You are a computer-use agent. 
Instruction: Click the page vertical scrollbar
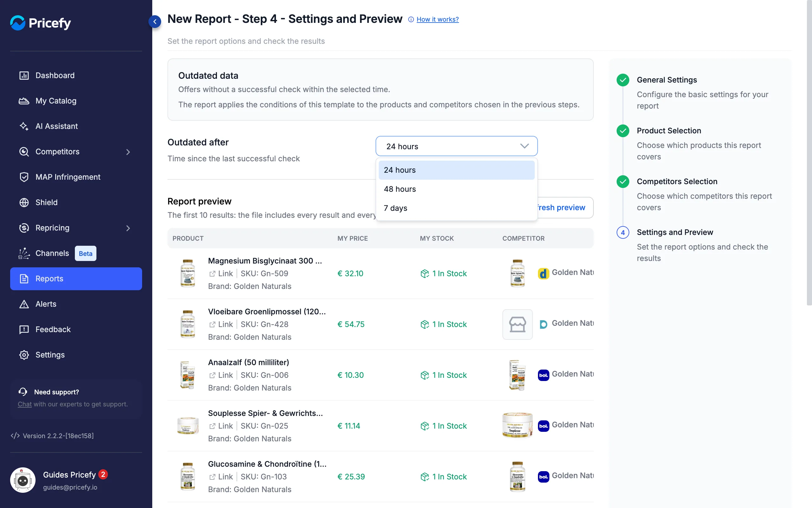point(809,153)
